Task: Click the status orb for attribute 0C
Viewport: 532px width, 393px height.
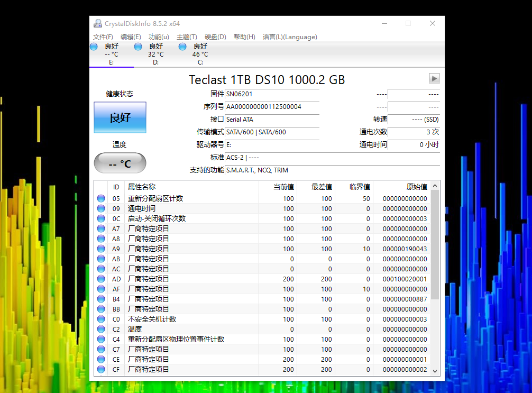Action: pos(101,218)
